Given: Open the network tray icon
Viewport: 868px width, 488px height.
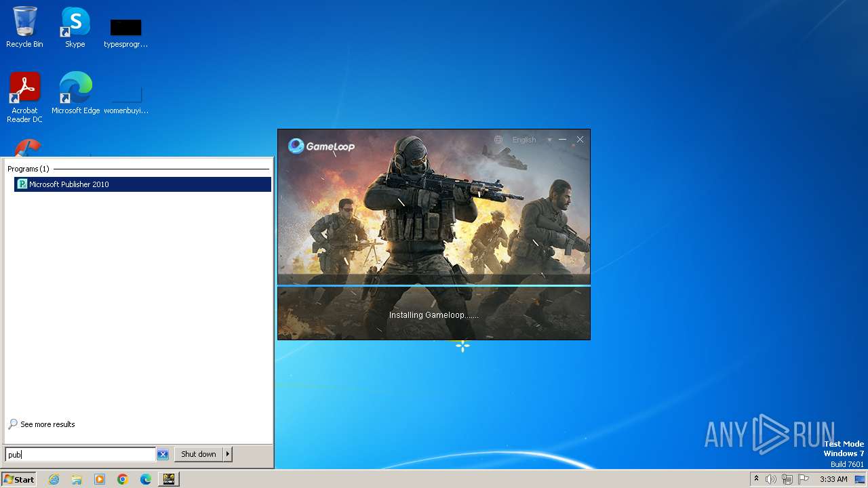Looking at the screenshot, I should 787,479.
